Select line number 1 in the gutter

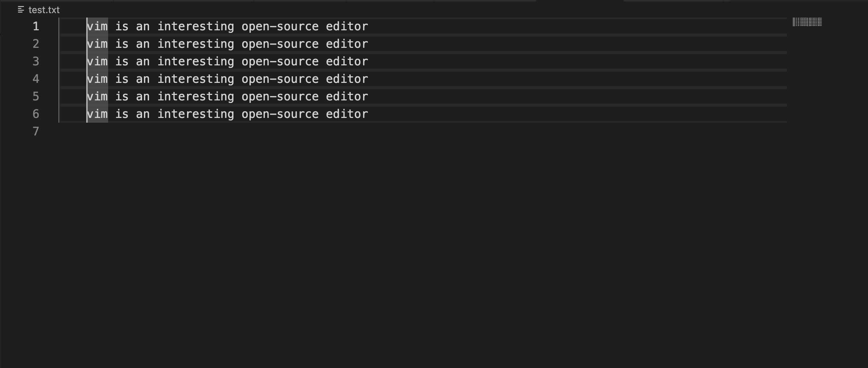36,26
